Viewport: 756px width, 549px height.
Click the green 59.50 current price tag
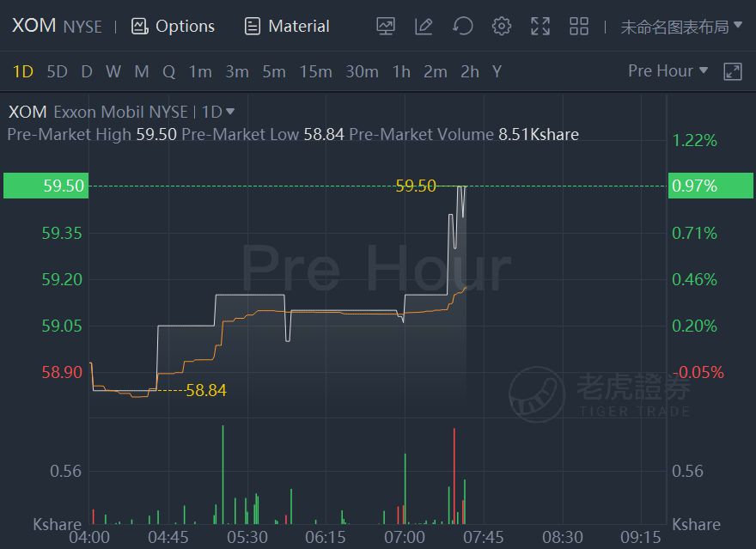pos(46,186)
